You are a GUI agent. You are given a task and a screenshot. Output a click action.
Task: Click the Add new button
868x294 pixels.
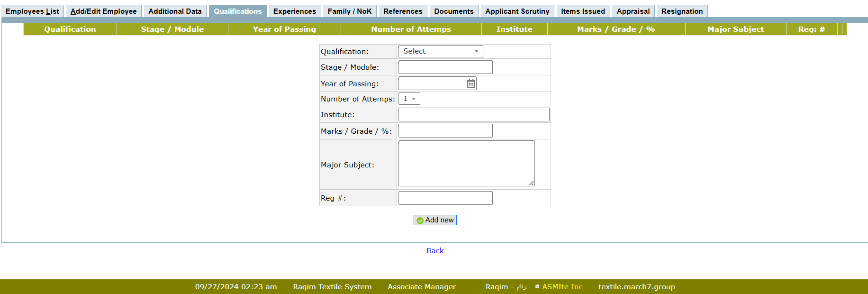point(435,220)
